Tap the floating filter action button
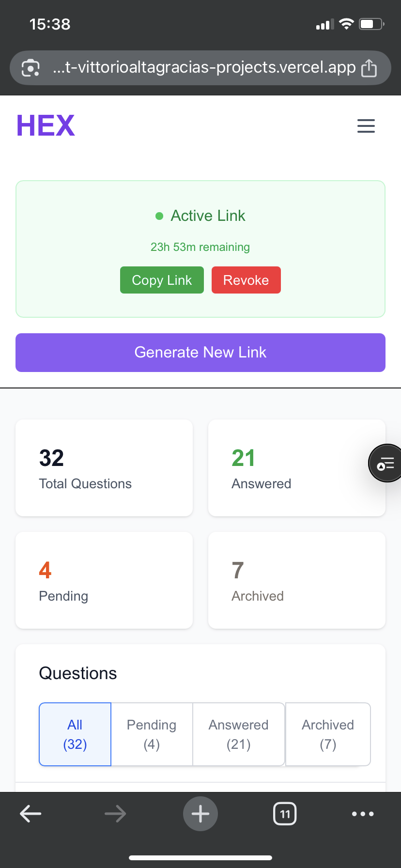 386,463
